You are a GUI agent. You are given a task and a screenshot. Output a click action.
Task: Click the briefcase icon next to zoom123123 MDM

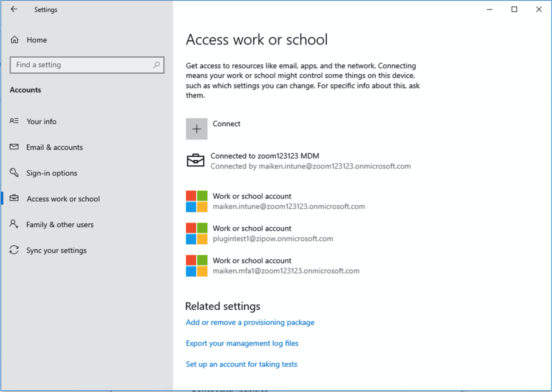point(196,160)
